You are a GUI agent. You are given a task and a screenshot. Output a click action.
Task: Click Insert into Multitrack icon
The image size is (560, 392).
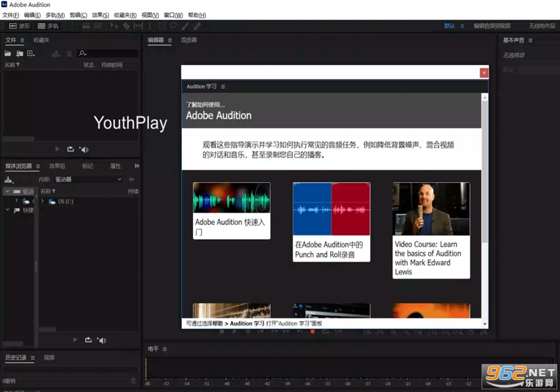[56, 54]
